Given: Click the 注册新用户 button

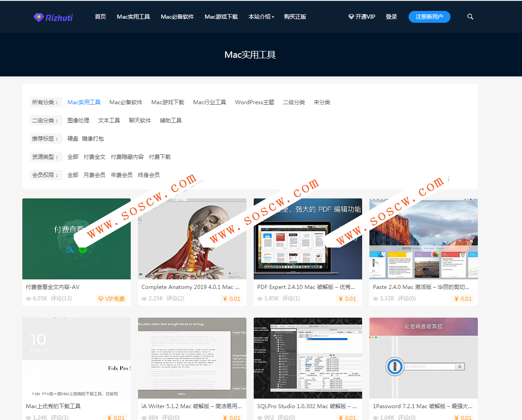Looking at the screenshot, I should click(x=429, y=17).
